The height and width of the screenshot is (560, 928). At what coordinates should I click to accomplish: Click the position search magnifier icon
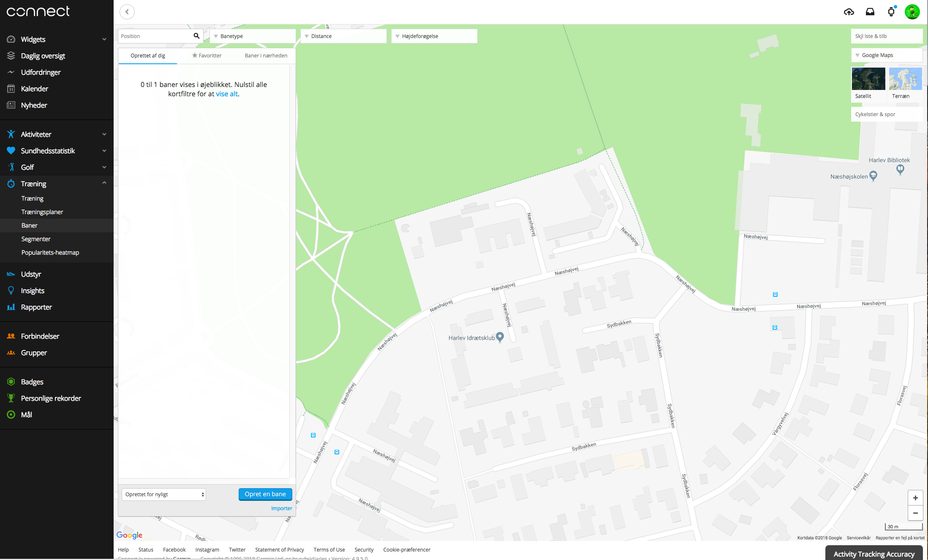coord(196,36)
